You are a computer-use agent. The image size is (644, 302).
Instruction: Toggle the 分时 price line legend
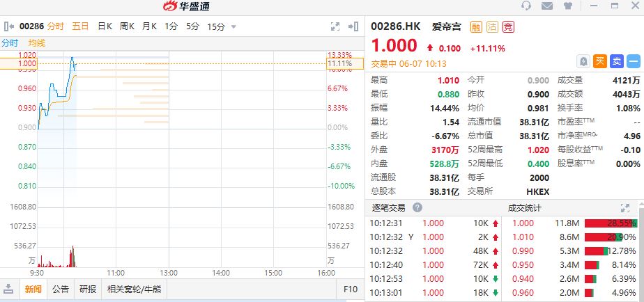click(10, 43)
